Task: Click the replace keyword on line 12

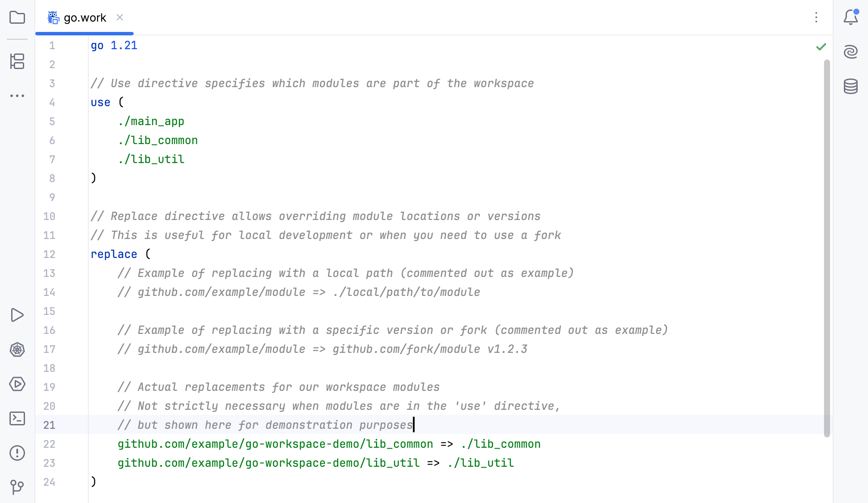Action: coord(114,254)
